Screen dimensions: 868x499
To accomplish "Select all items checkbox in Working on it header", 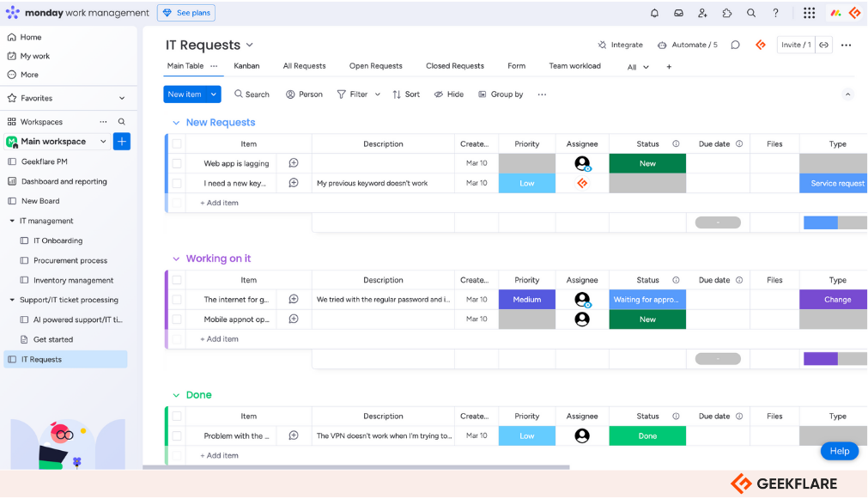I will click(x=177, y=280).
